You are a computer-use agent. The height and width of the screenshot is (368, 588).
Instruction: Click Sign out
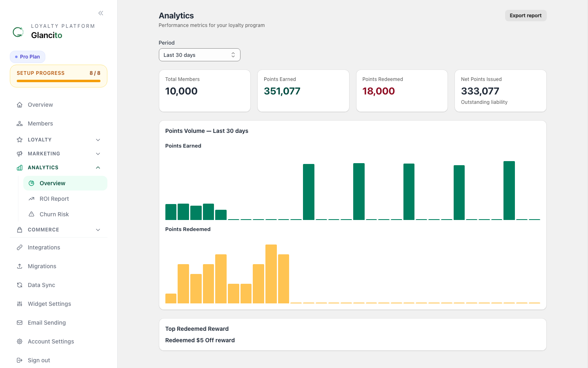point(58,360)
